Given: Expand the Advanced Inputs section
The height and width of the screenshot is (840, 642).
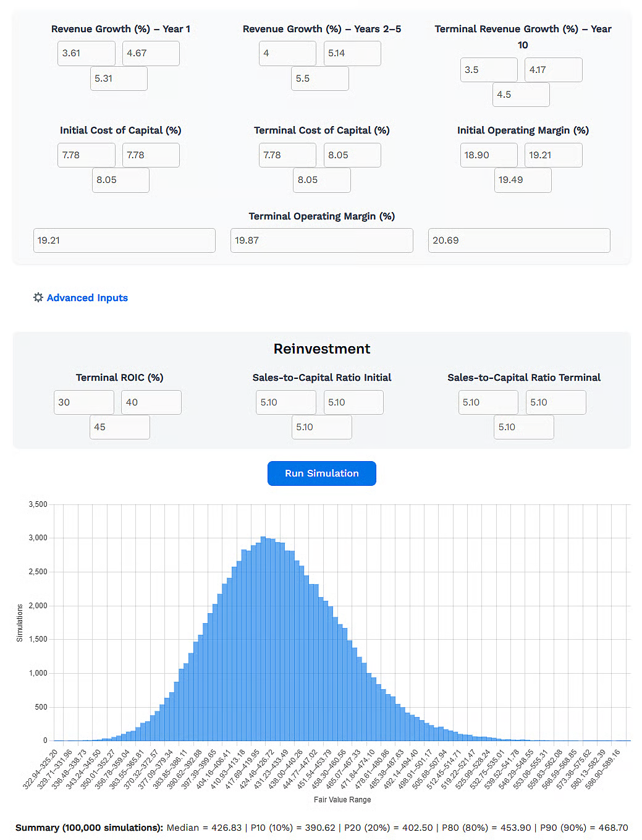Looking at the screenshot, I should pyautogui.click(x=87, y=298).
